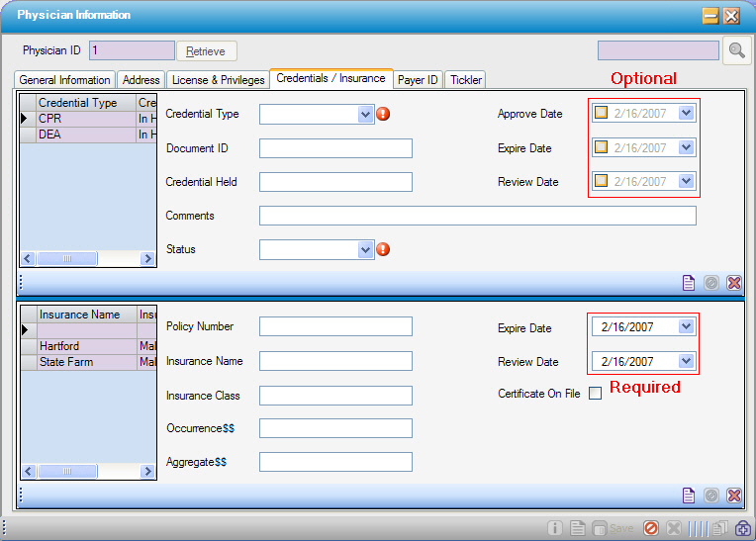Viewport: 756px width, 541px height.
Task: Click the Insurance Class field
Action: tap(335, 396)
